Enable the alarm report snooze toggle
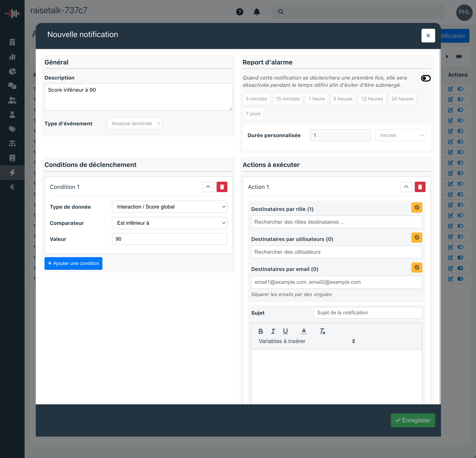Screen dimensions: 476x458 [426, 78]
